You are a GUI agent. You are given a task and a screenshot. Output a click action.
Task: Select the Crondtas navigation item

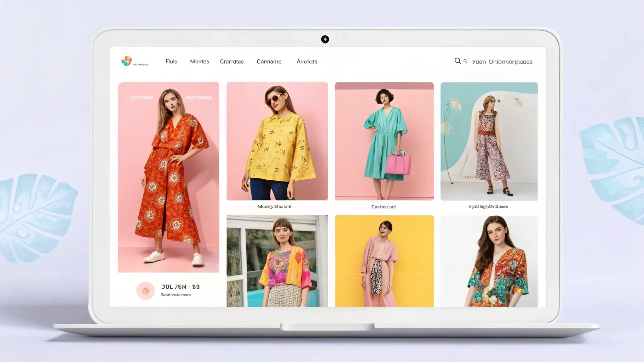coord(232,62)
